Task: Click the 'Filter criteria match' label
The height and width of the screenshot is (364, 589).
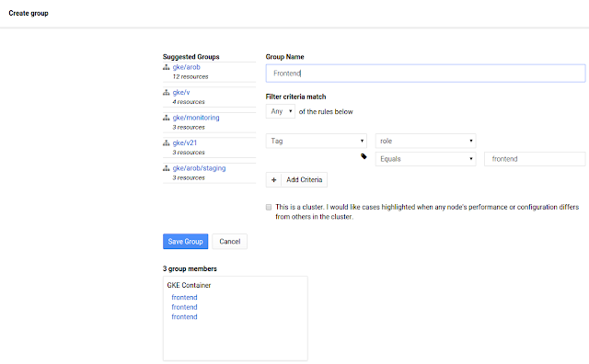Action: (295, 97)
